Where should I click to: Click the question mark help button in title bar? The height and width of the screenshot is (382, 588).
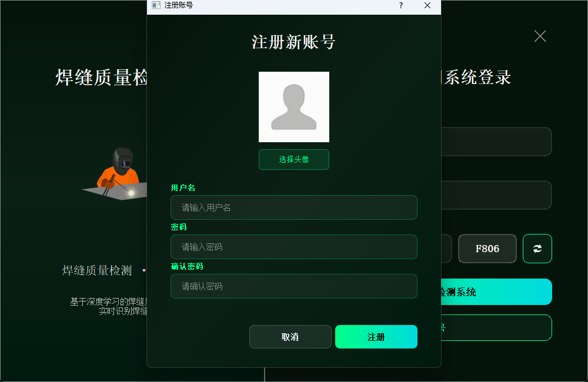coord(401,5)
